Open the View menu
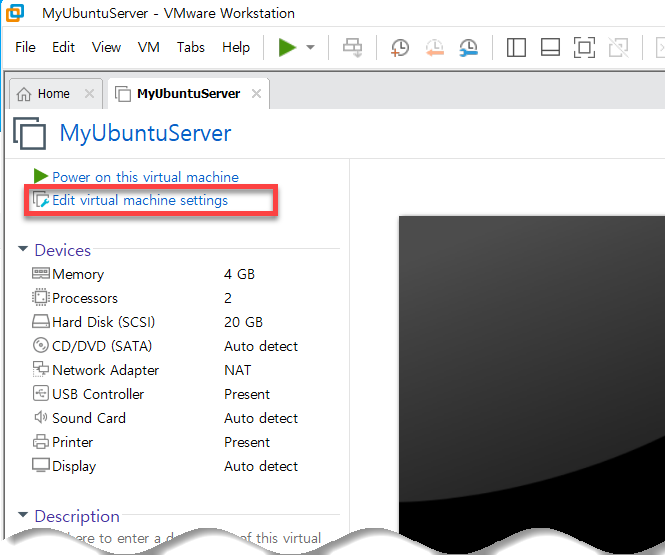 coord(106,47)
